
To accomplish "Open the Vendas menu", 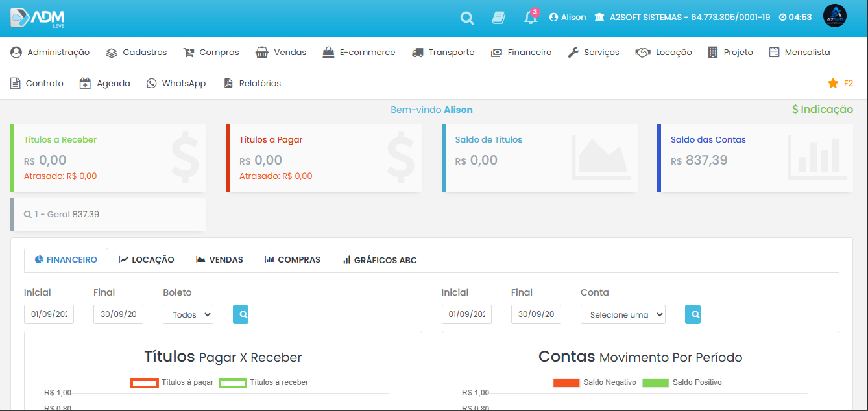I will tap(281, 53).
